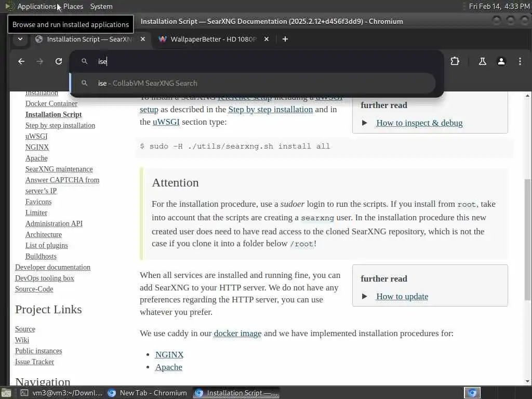Follow the uWSGI link in the paragraph
Image resolution: width=532 pixels, height=399 pixels.
(166, 122)
